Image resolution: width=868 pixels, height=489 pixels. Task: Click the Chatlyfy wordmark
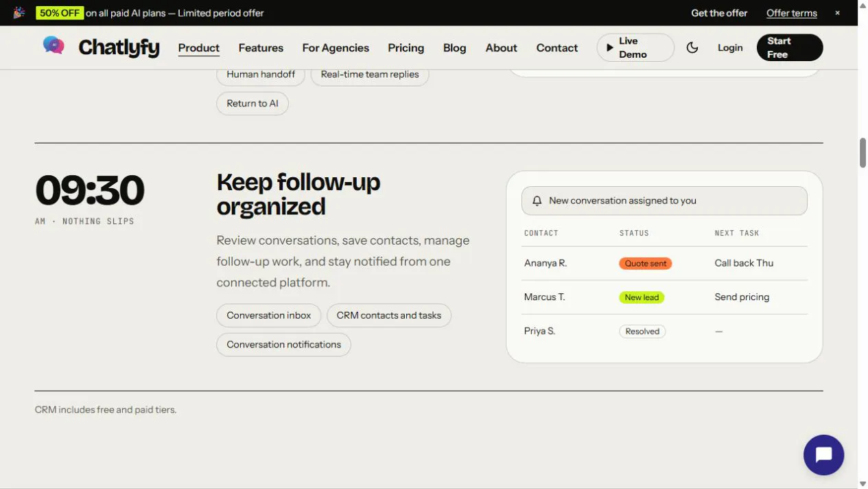point(119,47)
